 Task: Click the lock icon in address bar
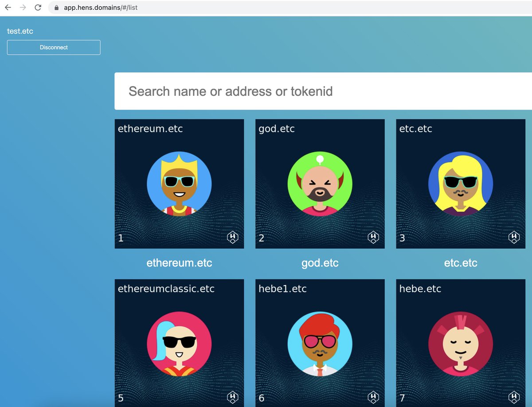(x=56, y=8)
